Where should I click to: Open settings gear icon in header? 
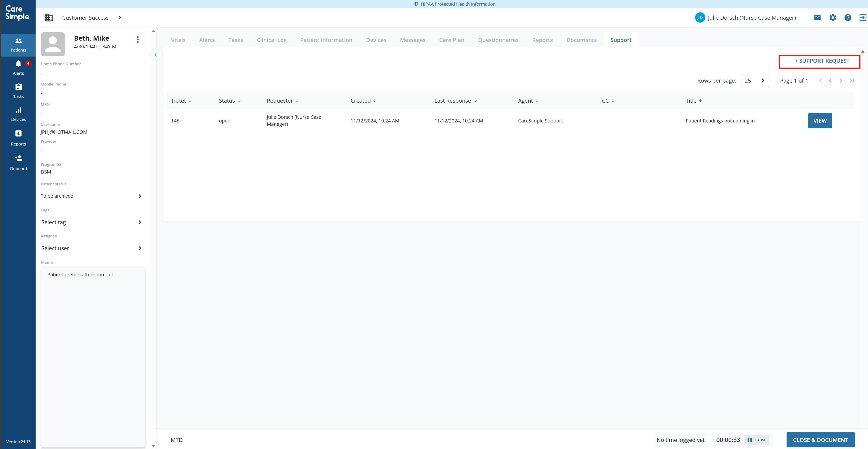click(x=833, y=18)
